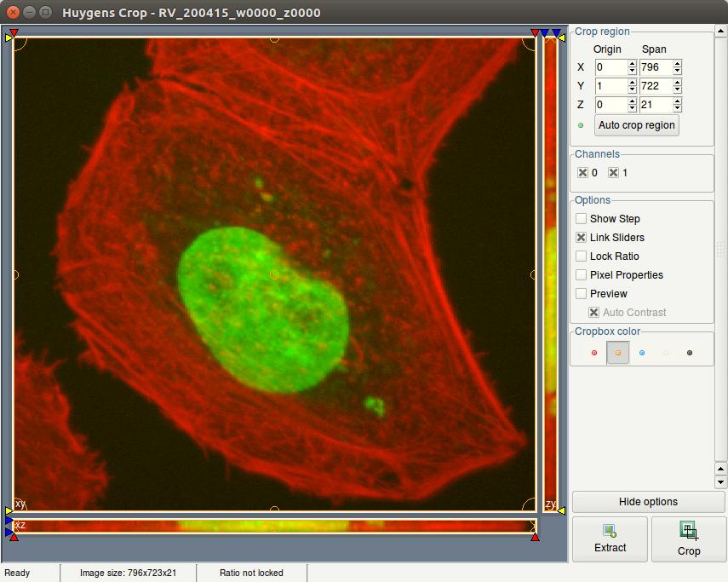
Task: Increase the Z Span value with up arrow
Action: click(x=677, y=101)
